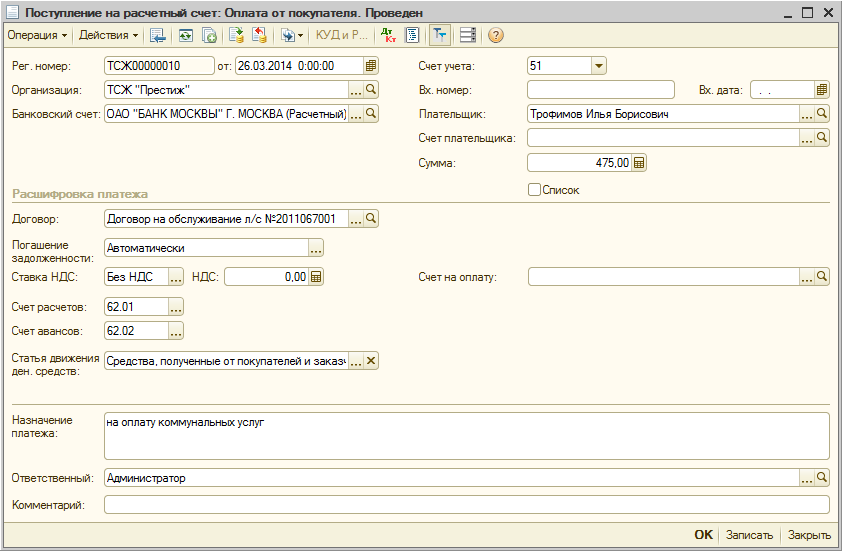842x551 pixels.
Task: Clear Статья движения ден. средств with the X
Action: pos(371,361)
